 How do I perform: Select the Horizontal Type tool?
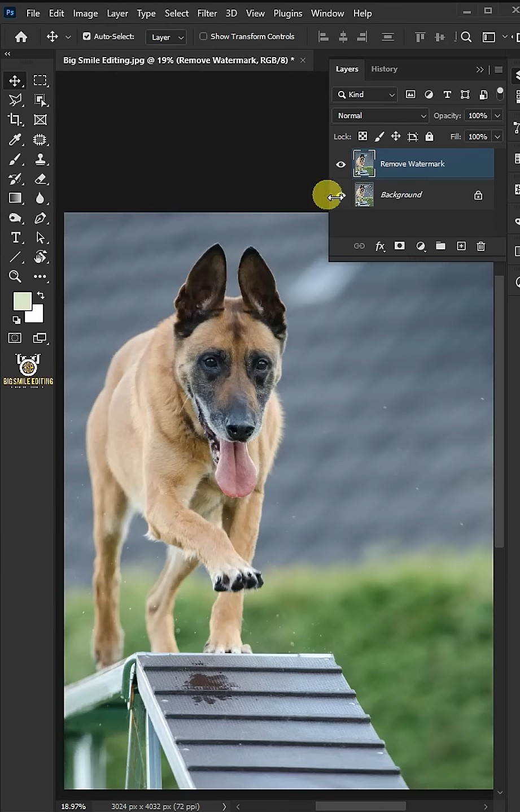click(x=15, y=237)
